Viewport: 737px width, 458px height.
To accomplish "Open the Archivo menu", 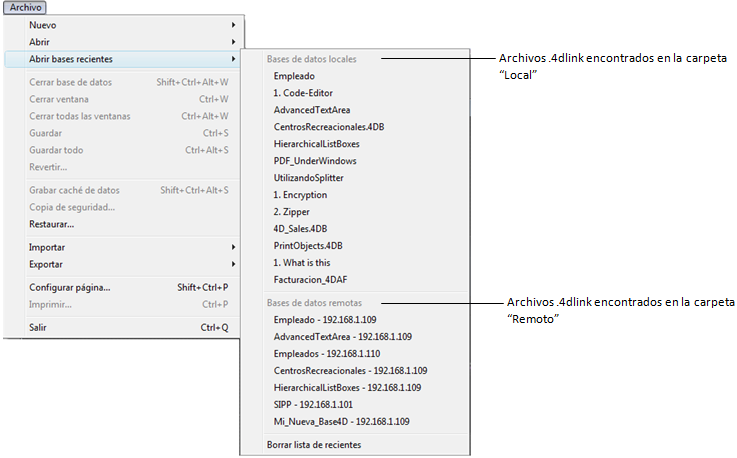I will (26, 7).
